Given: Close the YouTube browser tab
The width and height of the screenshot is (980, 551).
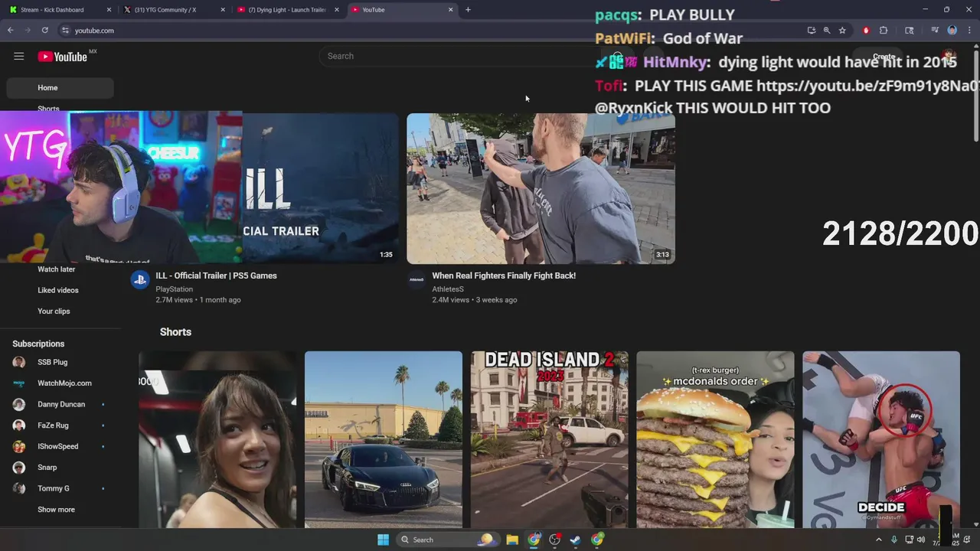Looking at the screenshot, I should pos(450,10).
